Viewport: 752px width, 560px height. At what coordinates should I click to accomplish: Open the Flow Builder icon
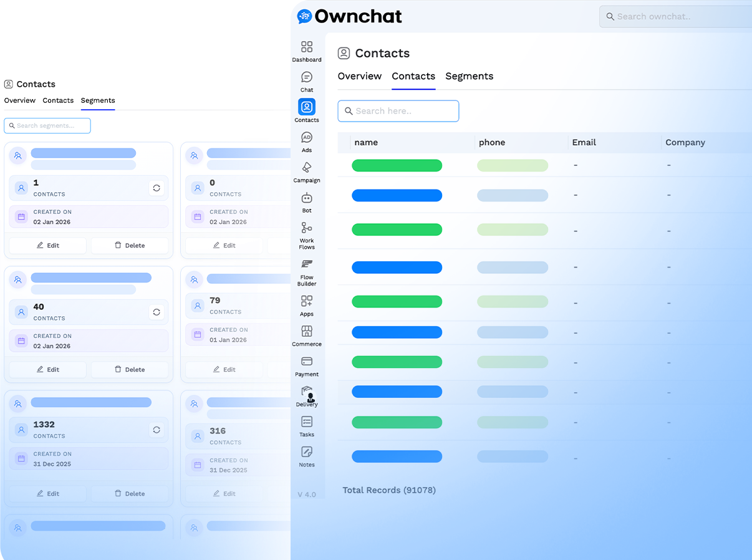[x=306, y=264]
